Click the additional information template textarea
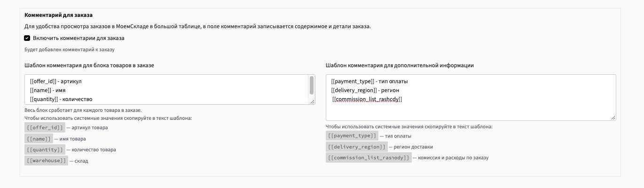Viewport: 644px width, 188px height. (x=471, y=97)
